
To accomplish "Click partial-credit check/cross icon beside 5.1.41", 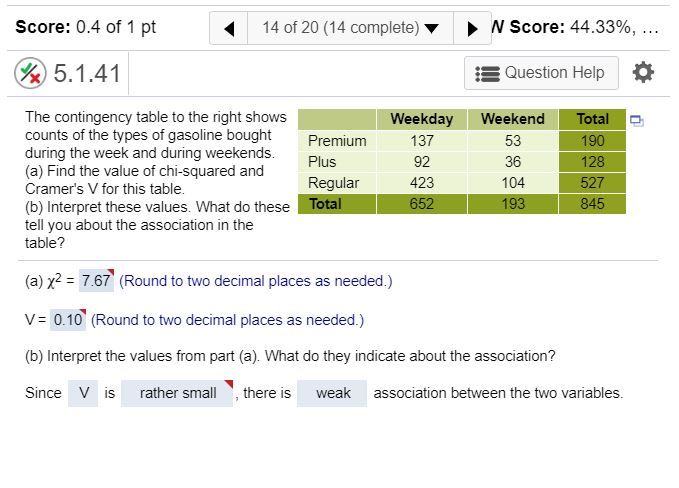I will pos(31,73).
